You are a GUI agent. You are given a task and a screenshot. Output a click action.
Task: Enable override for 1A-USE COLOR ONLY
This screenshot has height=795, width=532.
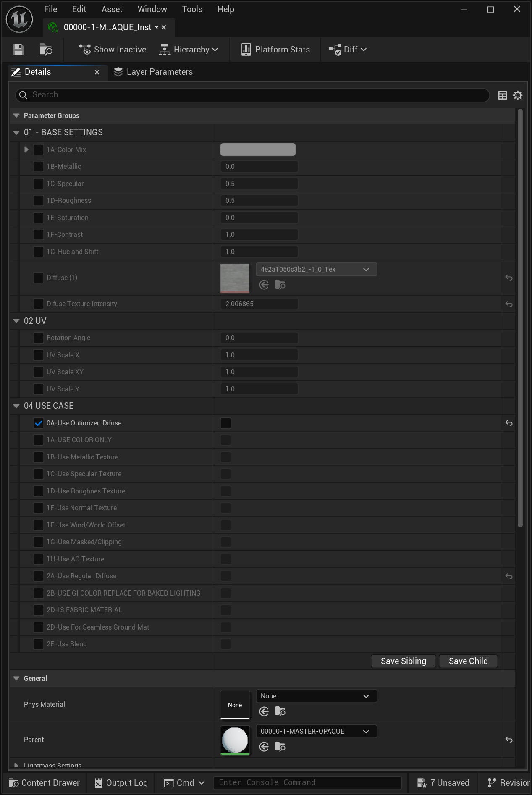point(38,440)
